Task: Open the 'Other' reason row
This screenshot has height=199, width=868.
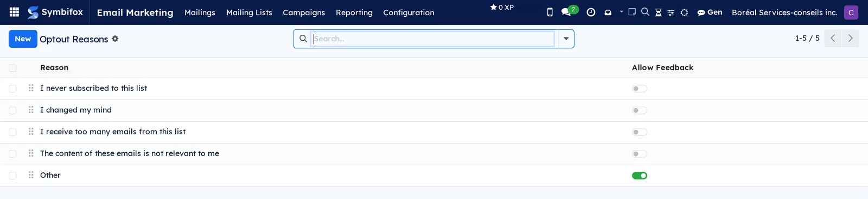Action: [x=50, y=175]
